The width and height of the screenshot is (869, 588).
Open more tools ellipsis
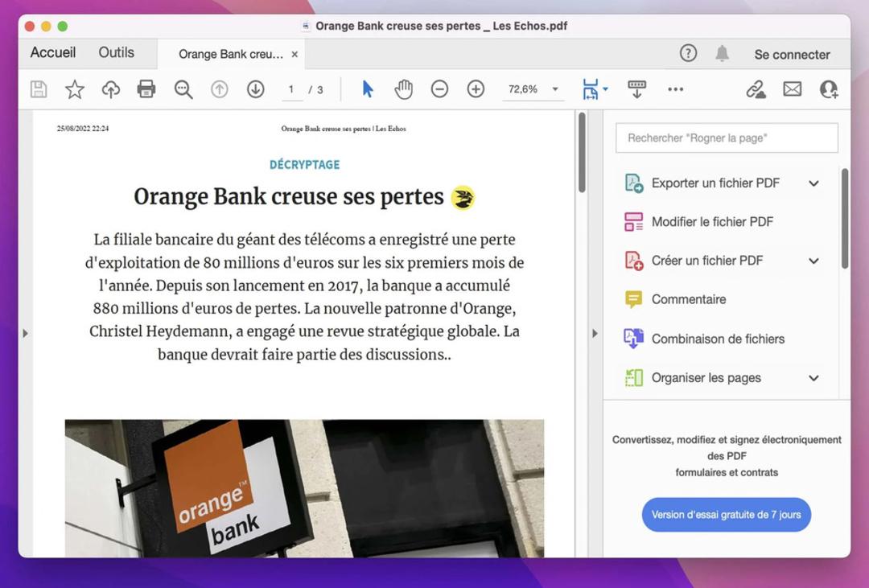click(676, 89)
